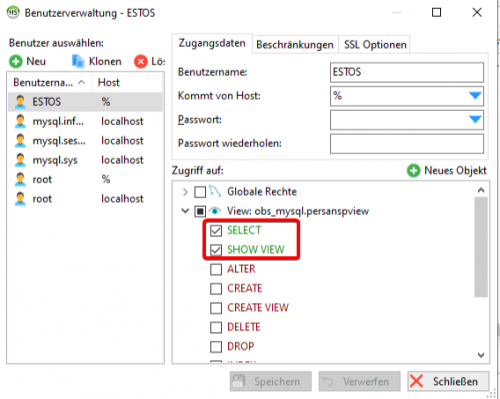This screenshot has width=500, height=399.
Task: Select the mysql.sys user icon
Action: tap(20, 160)
